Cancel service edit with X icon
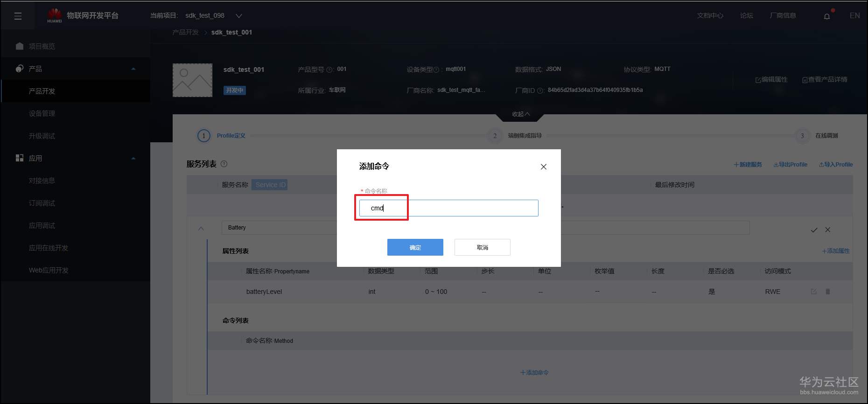The height and width of the screenshot is (404, 868). (827, 230)
